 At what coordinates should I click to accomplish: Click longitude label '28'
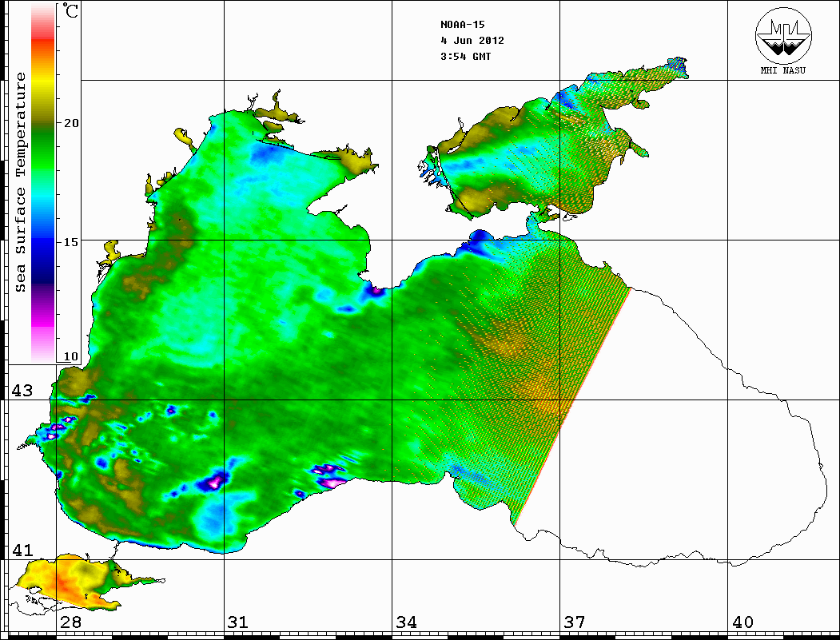click(x=70, y=622)
